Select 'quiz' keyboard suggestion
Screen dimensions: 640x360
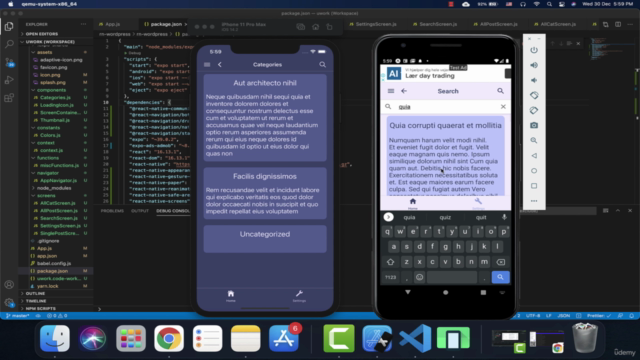coord(445,217)
